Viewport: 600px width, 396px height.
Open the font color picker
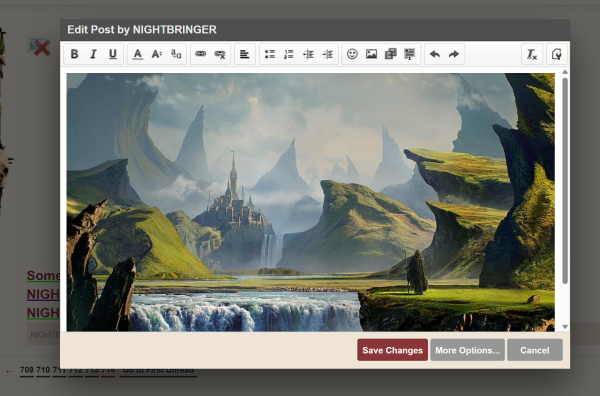coord(138,54)
